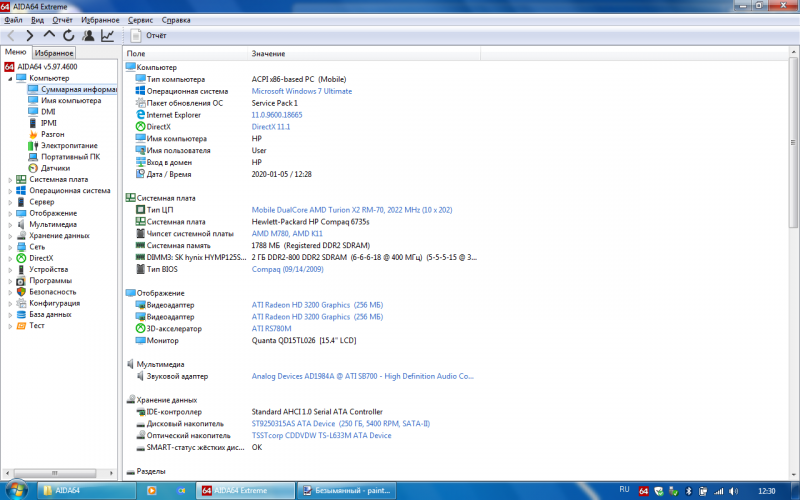This screenshot has width=800, height=500.
Task: Open the Справка menu
Action: [x=176, y=20]
